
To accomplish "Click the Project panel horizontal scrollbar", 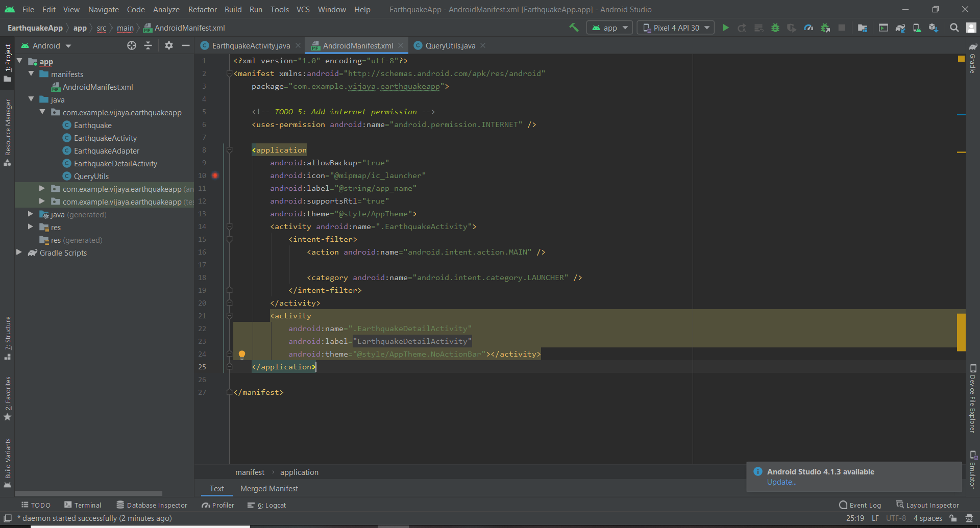I will click(x=88, y=493).
